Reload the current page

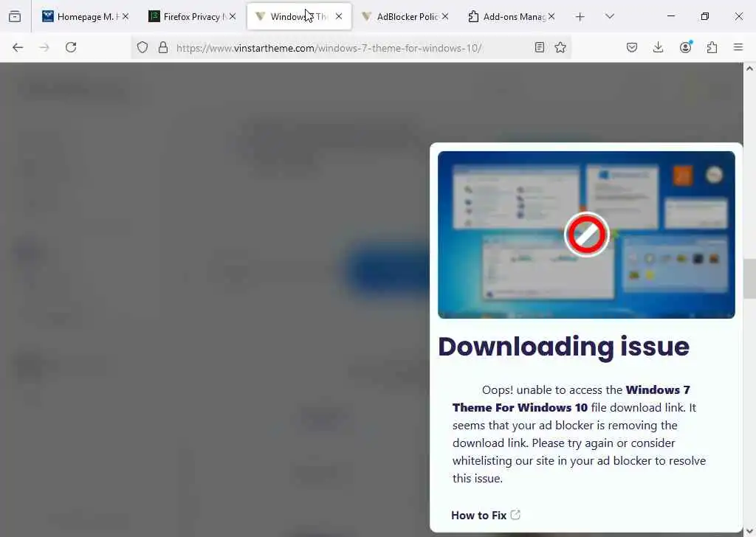click(71, 47)
